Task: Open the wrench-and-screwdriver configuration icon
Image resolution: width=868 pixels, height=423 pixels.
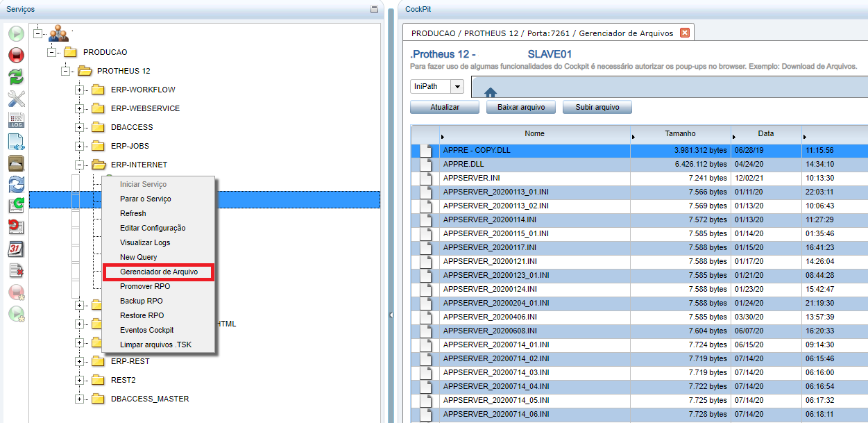Action: [16, 99]
